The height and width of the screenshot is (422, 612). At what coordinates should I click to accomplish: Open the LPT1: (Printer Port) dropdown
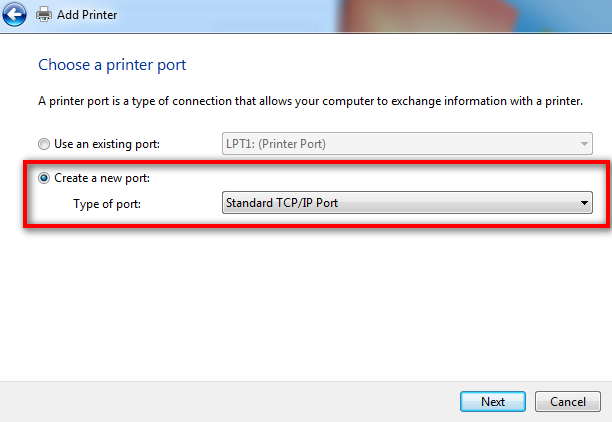coord(407,144)
